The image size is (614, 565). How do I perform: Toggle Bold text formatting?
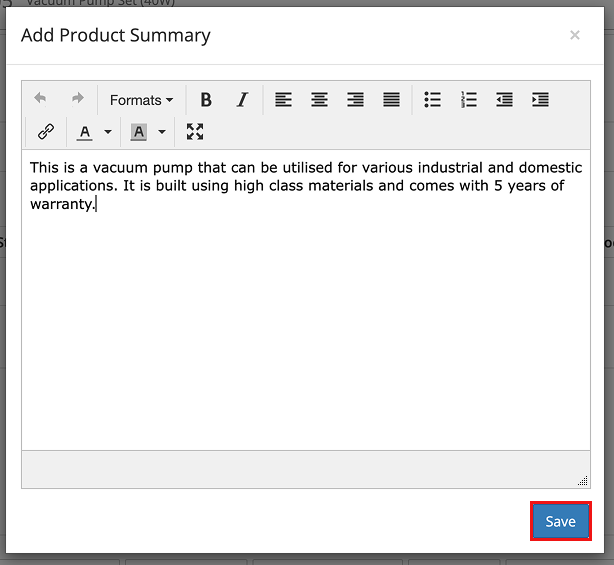[206, 100]
